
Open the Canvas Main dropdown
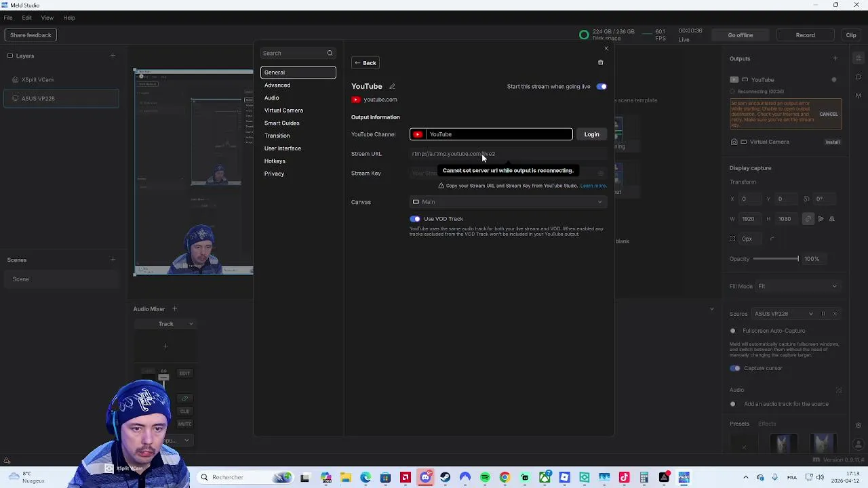507,202
